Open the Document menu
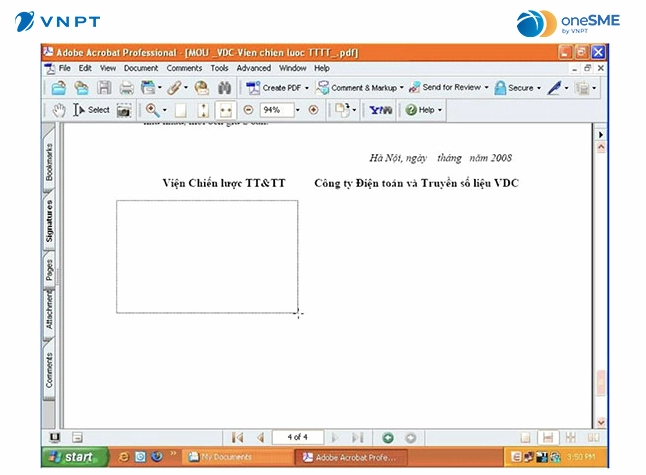This screenshot has width=646, height=475. point(141,68)
